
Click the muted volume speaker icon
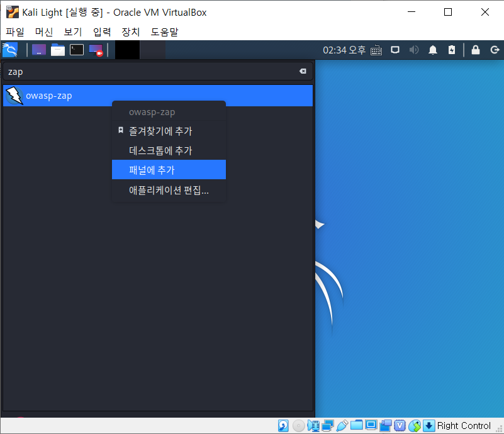point(414,50)
